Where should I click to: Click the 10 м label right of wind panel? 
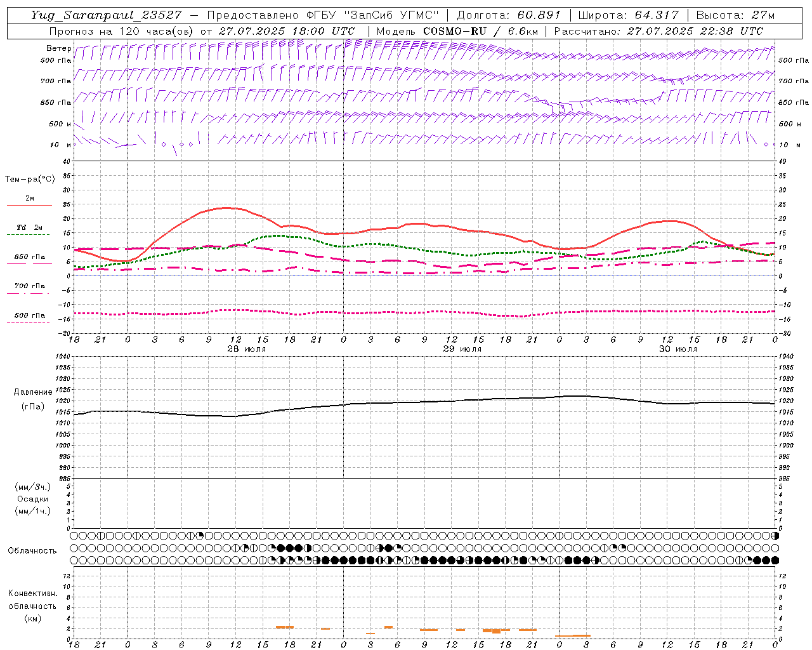pyautogui.click(x=789, y=145)
